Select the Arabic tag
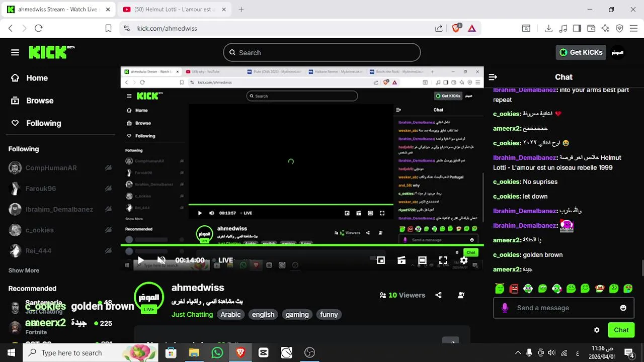This screenshot has width=644, height=362. (230, 314)
